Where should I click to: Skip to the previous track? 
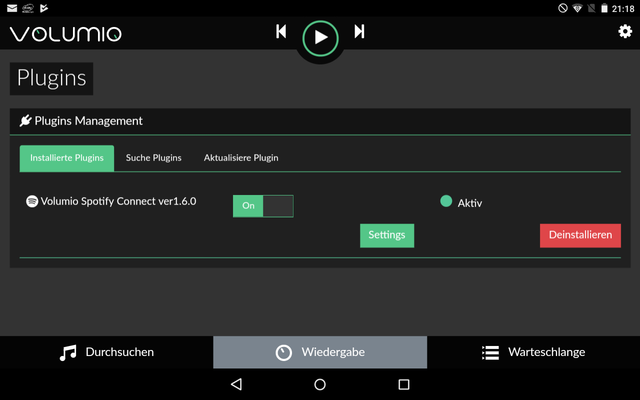pyautogui.click(x=281, y=31)
